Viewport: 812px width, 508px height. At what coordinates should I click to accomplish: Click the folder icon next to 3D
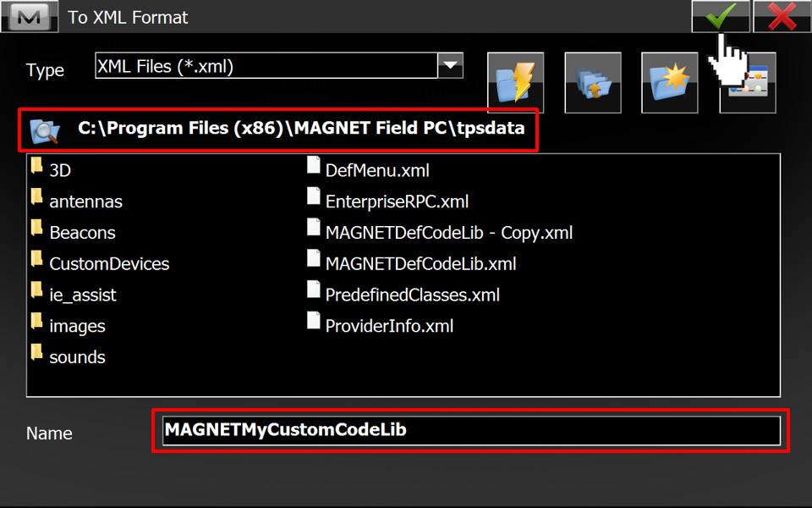[36, 165]
